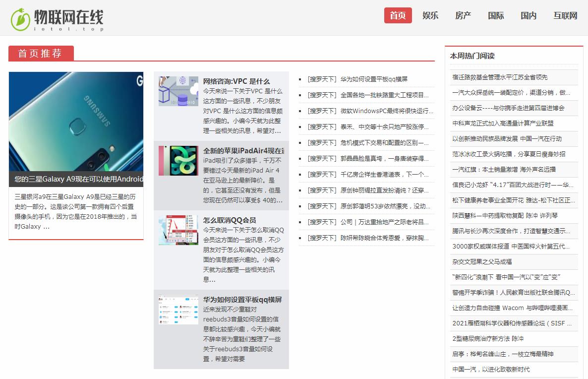Viewport: 588px width, 379px height.
Task: Open the 房产 navigation item
Action: [463, 15]
